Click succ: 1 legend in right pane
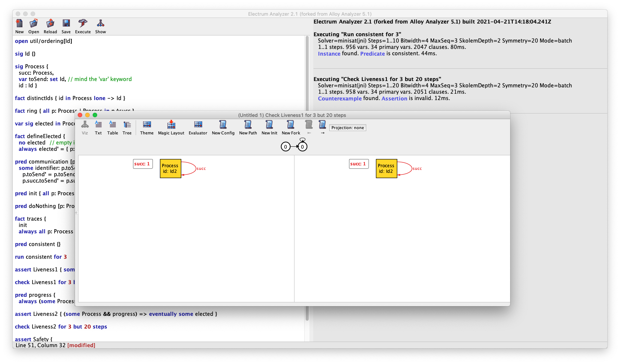Image resolution: width=620 pixels, height=364 pixels. pyautogui.click(x=359, y=164)
